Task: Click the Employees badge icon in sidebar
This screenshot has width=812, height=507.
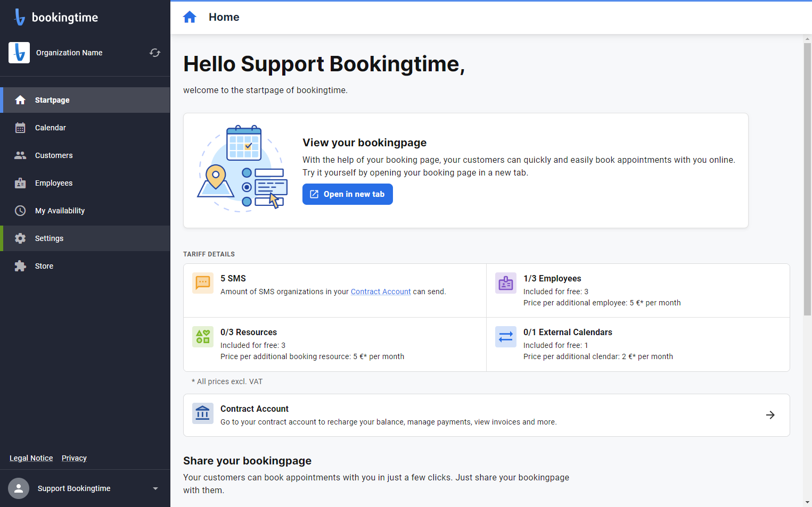Action: (x=20, y=183)
